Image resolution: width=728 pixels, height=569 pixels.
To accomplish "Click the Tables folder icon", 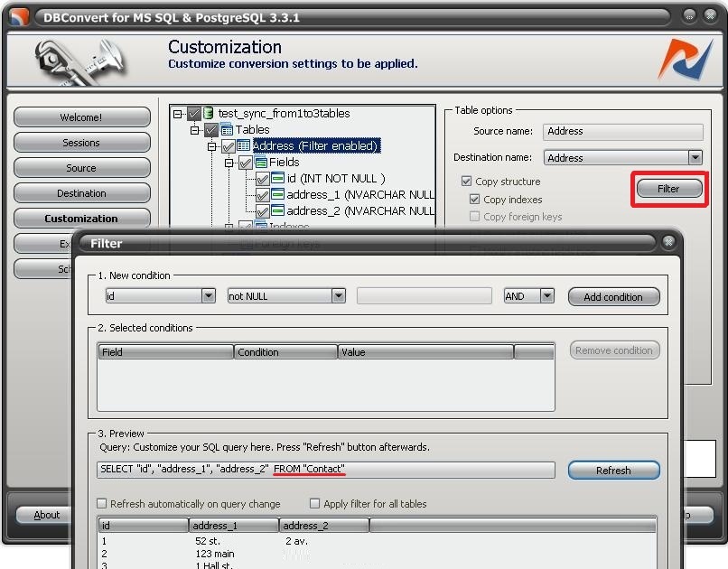I will click(x=227, y=129).
